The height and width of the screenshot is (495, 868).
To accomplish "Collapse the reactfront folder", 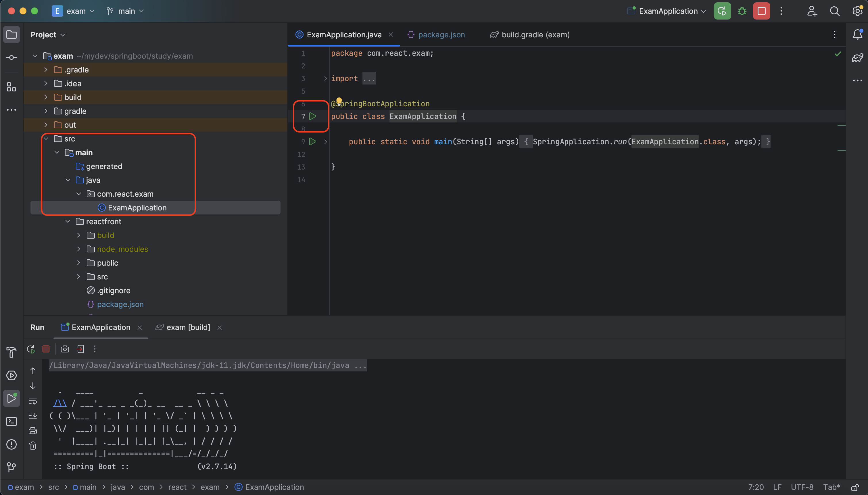I will click(68, 221).
